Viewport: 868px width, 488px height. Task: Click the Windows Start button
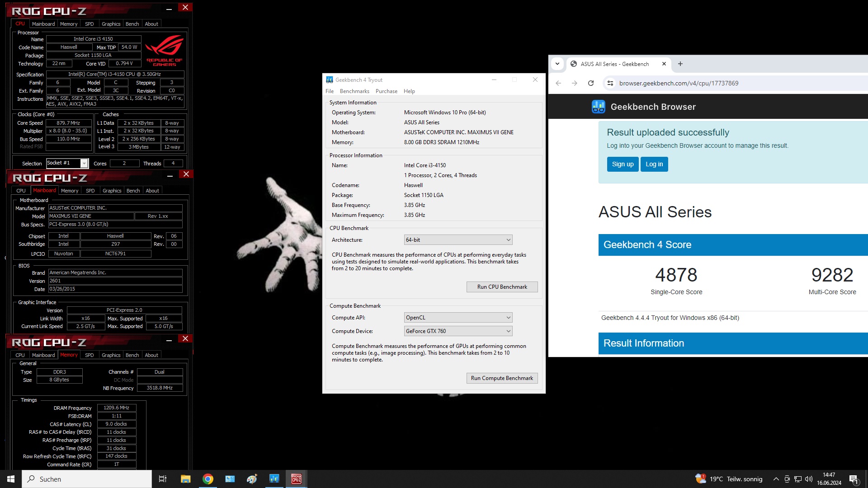click(x=11, y=479)
